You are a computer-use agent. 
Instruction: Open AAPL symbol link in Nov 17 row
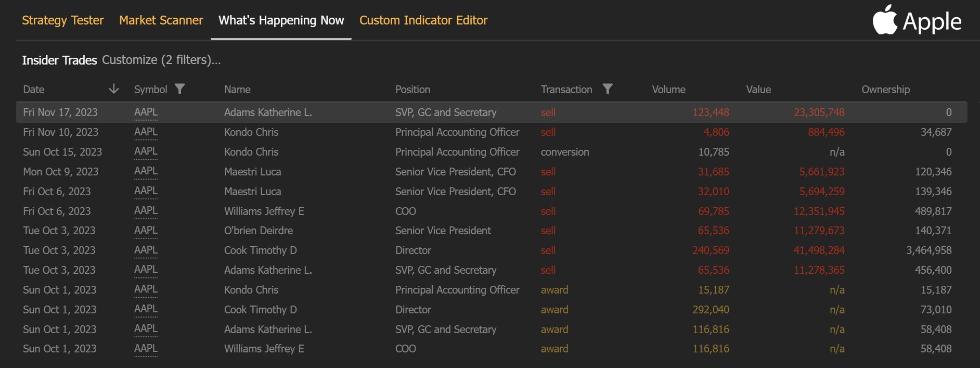point(146,112)
